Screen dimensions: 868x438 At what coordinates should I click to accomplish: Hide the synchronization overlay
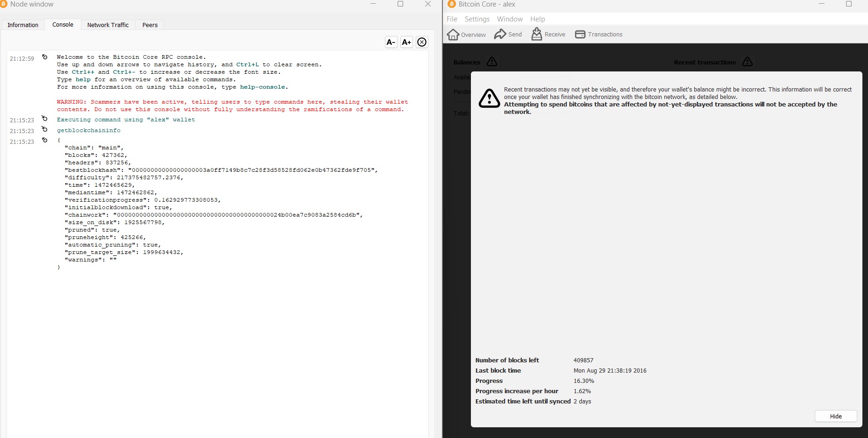pyautogui.click(x=836, y=416)
